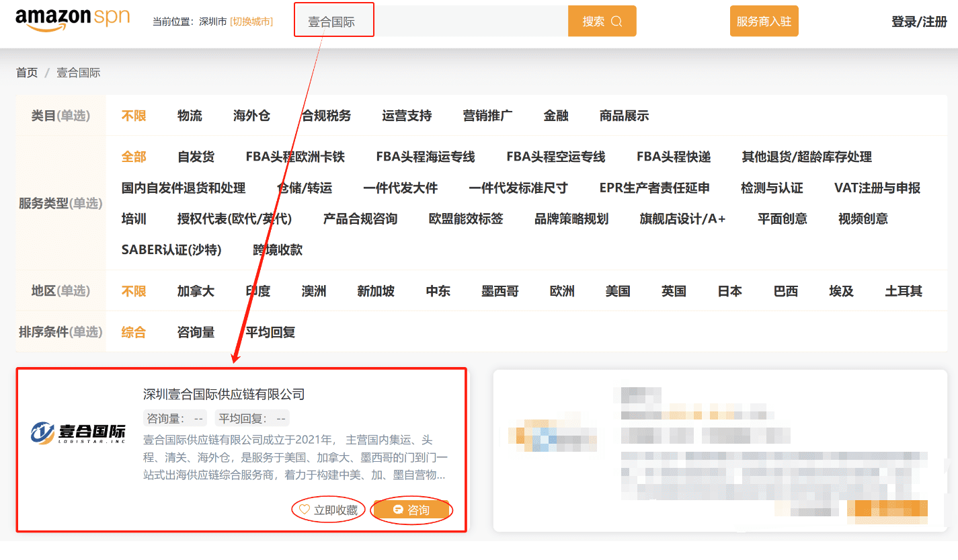Select 澳洲 region

point(314,291)
